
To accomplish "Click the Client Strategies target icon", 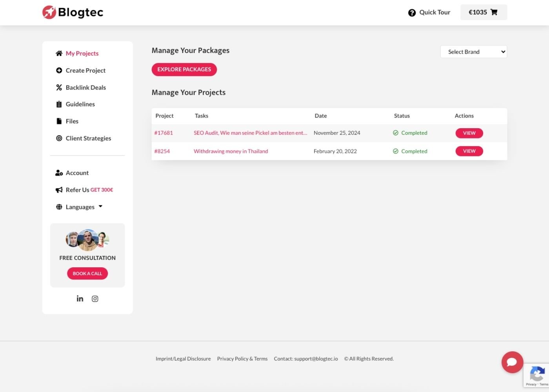I will tap(59, 138).
